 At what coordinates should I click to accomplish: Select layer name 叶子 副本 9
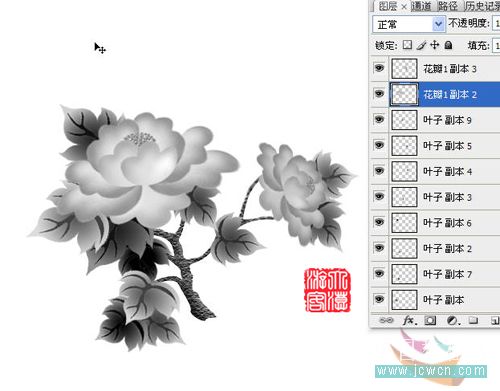tap(447, 120)
